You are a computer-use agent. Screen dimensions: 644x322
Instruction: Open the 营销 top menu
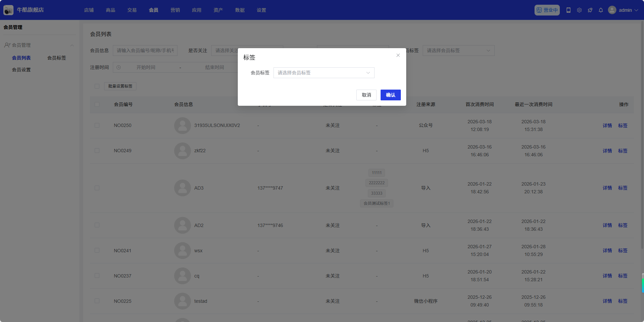tap(175, 10)
